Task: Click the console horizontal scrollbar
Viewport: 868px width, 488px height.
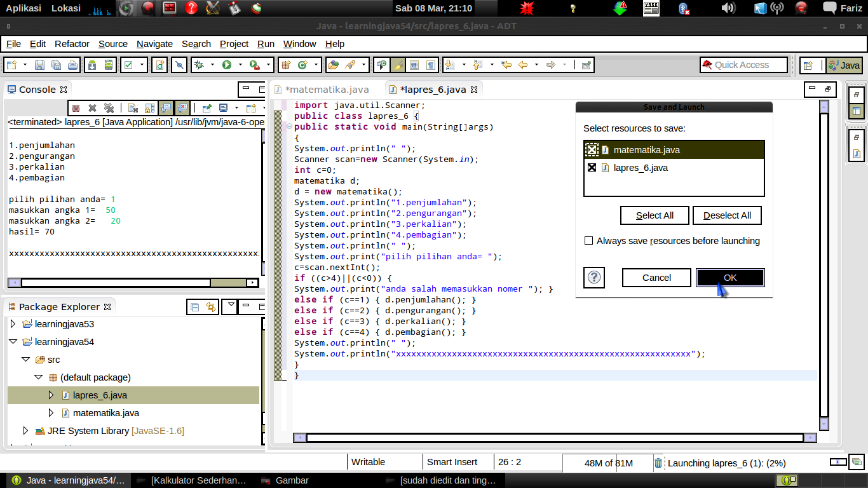Action: pos(116,283)
